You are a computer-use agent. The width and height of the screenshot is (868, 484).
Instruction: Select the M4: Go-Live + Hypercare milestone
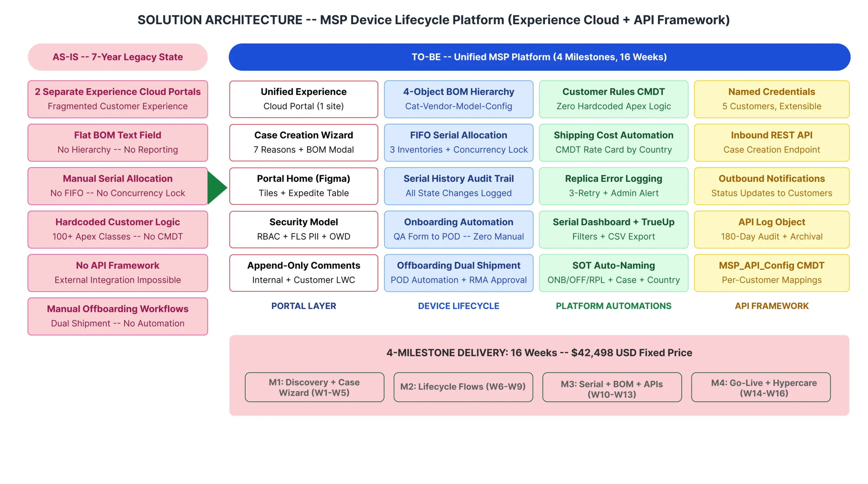point(761,387)
